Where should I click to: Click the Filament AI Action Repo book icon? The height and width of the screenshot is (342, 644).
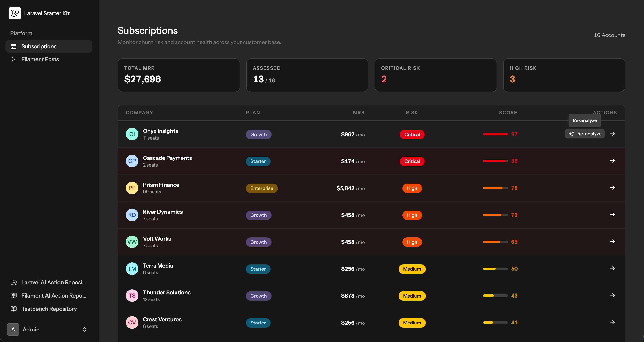tap(13, 295)
